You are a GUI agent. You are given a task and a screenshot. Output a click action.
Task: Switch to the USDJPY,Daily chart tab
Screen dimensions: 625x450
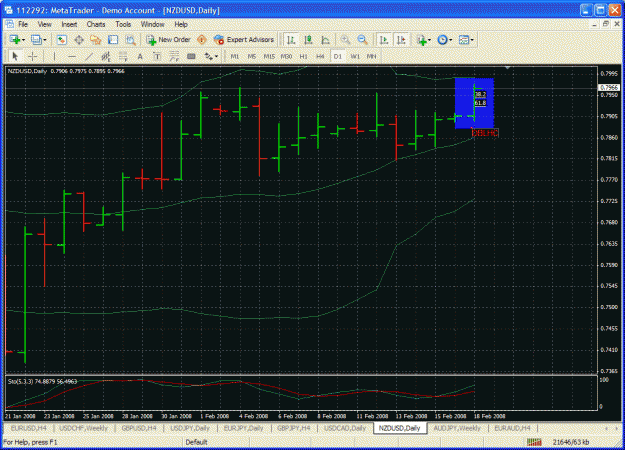coord(190,428)
